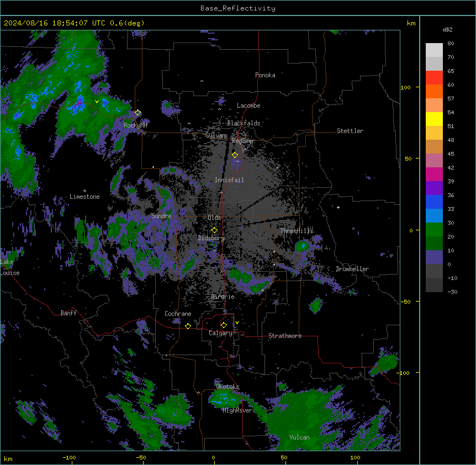476x465 pixels.
Task: Click the Innisfail city label
Action: point(229,180)
